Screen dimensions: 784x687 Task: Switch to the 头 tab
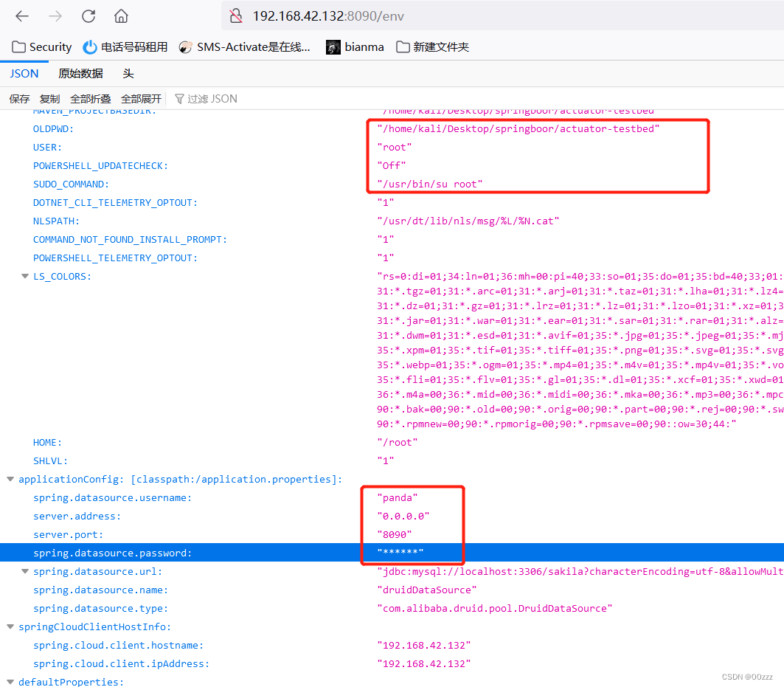tap(128, 74)
